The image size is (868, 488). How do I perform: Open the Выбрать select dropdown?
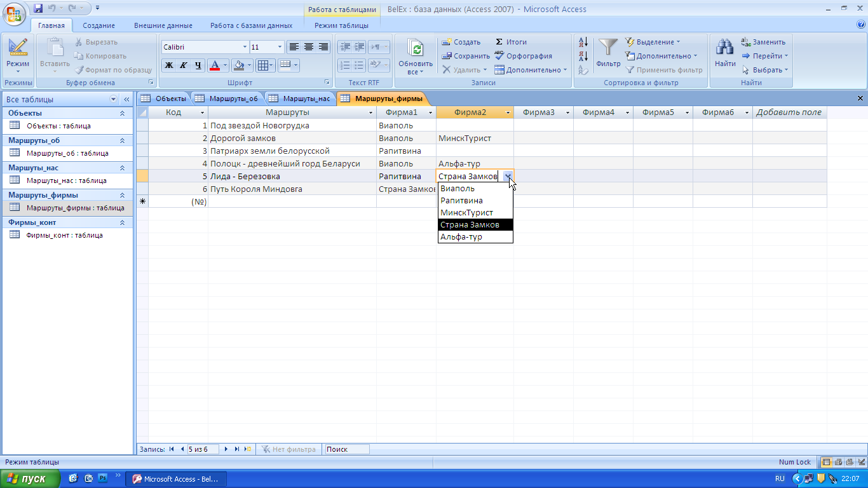coord(765,70)
